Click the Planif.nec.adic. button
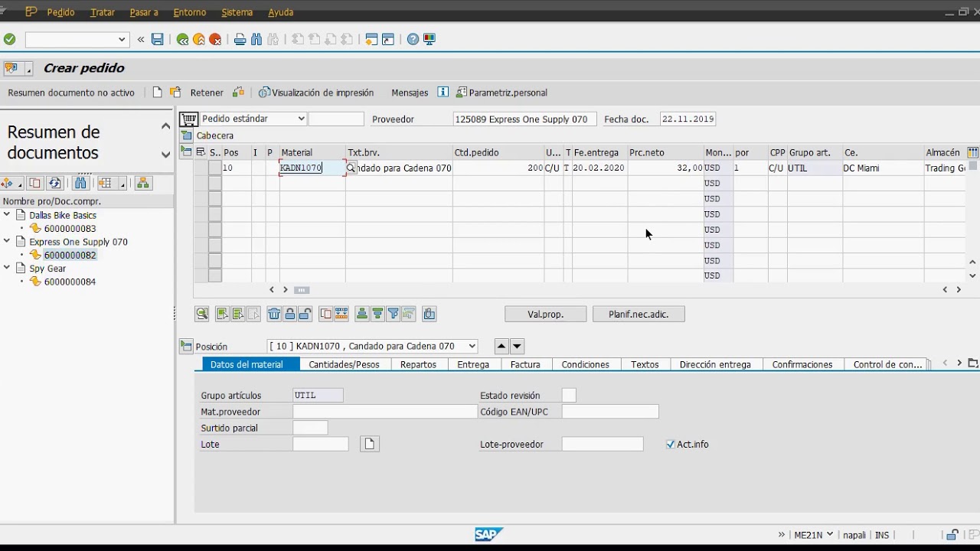 (x=639, y=314)
